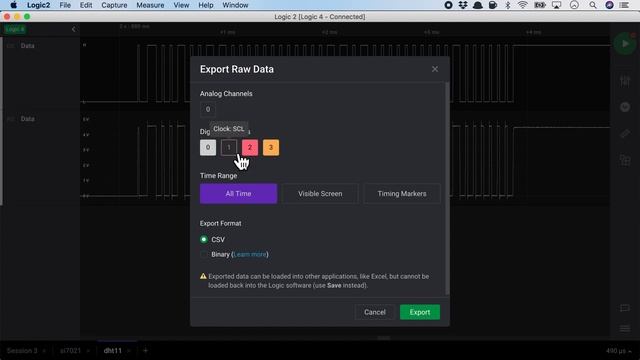
Task: Open the Measure menu
Action: (x=150, y=5)
